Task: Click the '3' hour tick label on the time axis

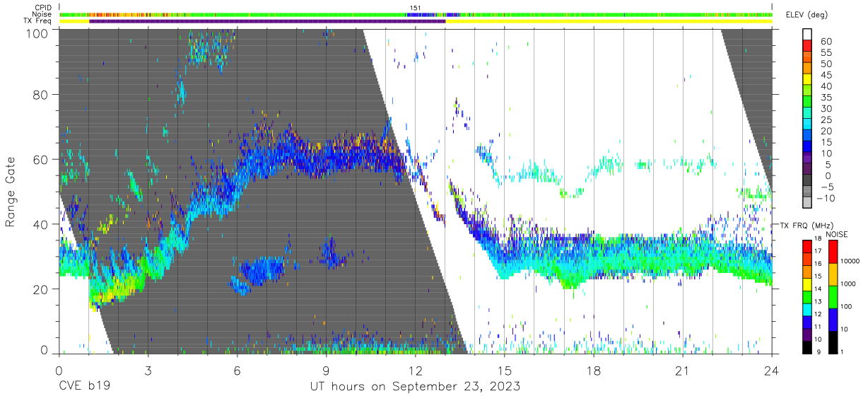Action: click(x=148, y=371)
